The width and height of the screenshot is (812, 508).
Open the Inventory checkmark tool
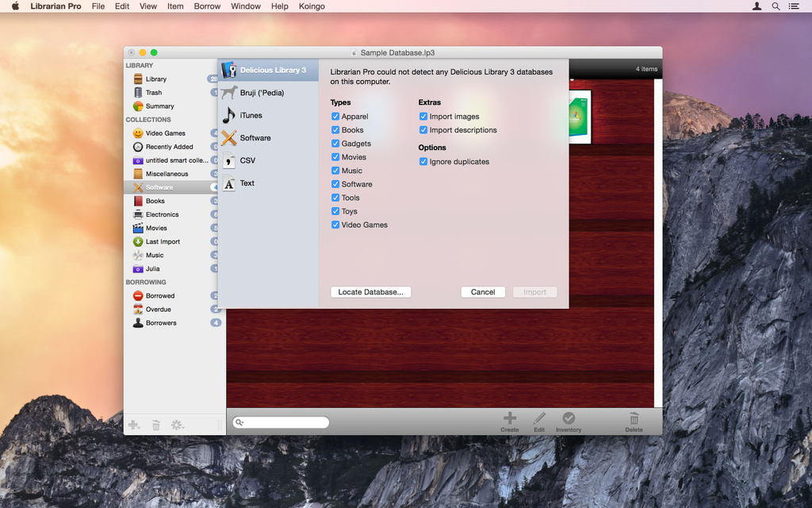(x=569, y=418)
